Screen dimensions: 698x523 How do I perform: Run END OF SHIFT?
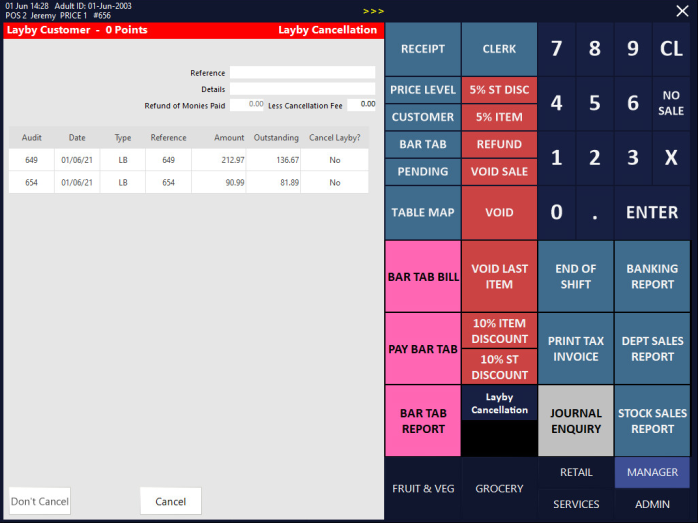[576, 276]
